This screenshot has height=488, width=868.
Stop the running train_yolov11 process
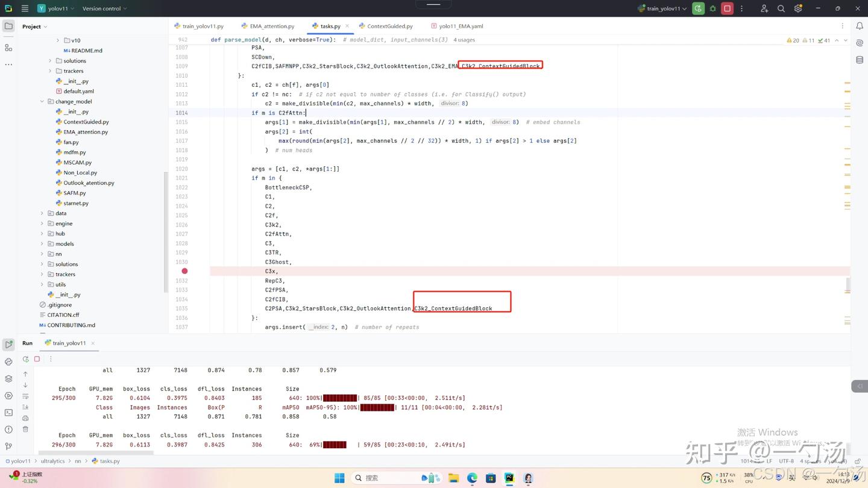728,8
